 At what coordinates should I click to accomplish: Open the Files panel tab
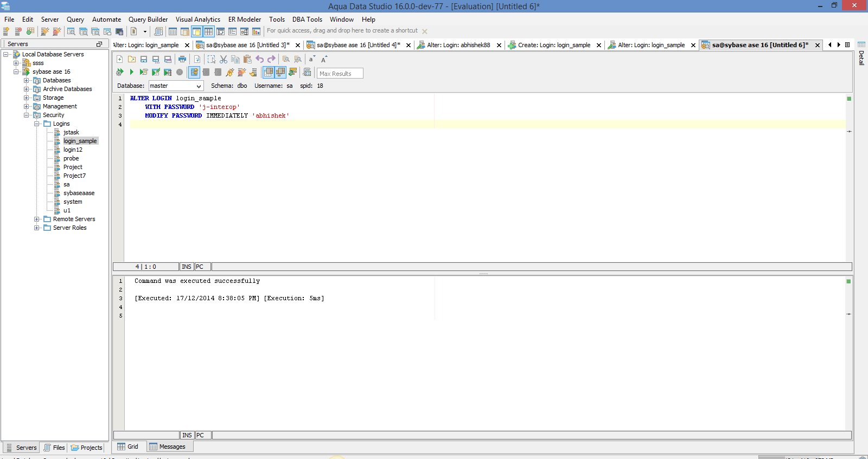[54, 448]
